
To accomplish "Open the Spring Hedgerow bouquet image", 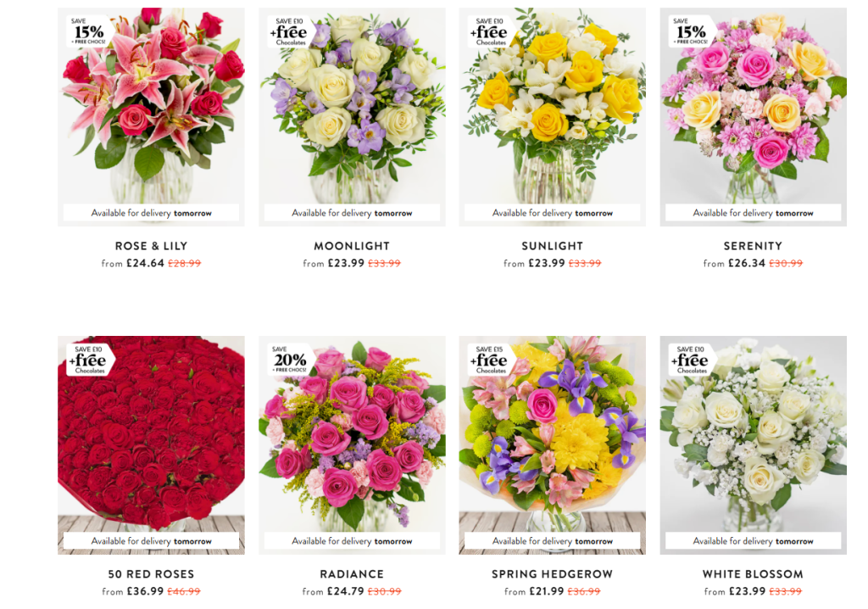I will (x=553, y=445).
